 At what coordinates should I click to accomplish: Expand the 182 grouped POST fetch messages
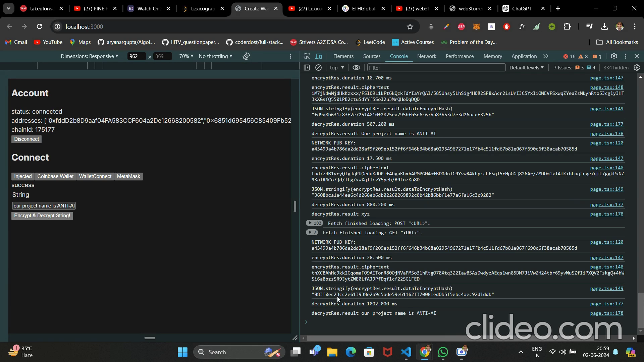[x=314, y=223]
